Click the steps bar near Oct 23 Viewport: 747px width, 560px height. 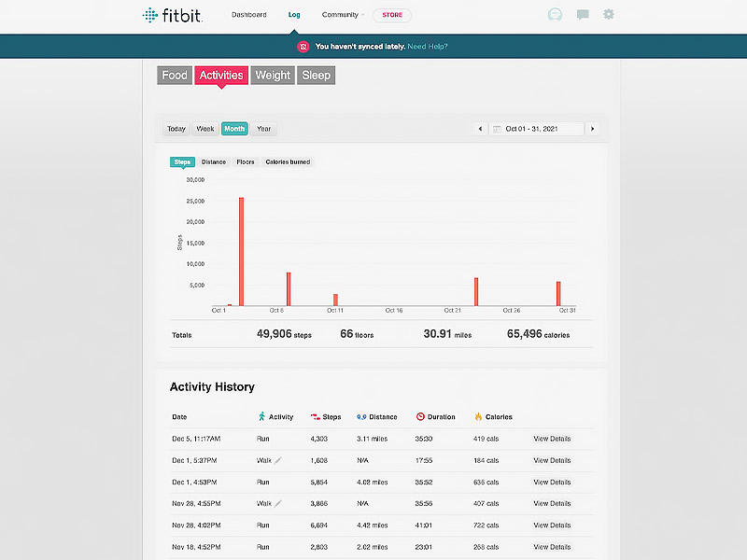pos(476,291)
